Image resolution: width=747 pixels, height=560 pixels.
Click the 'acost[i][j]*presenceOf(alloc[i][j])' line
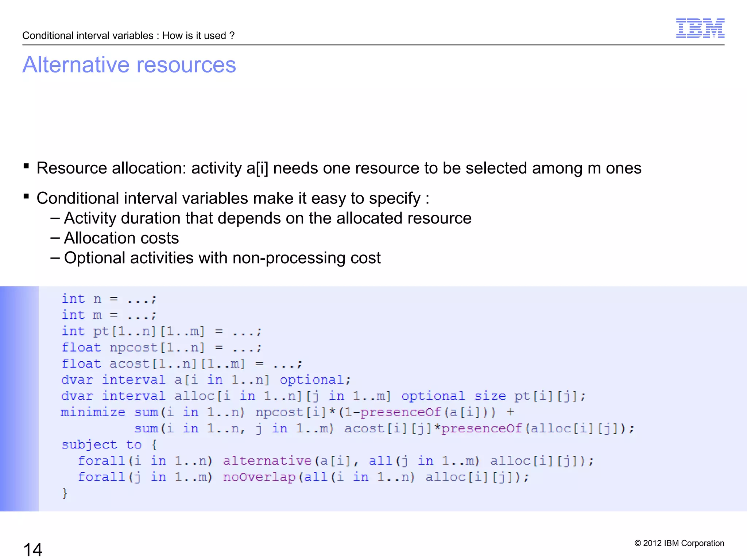click(x=384, y=428)
